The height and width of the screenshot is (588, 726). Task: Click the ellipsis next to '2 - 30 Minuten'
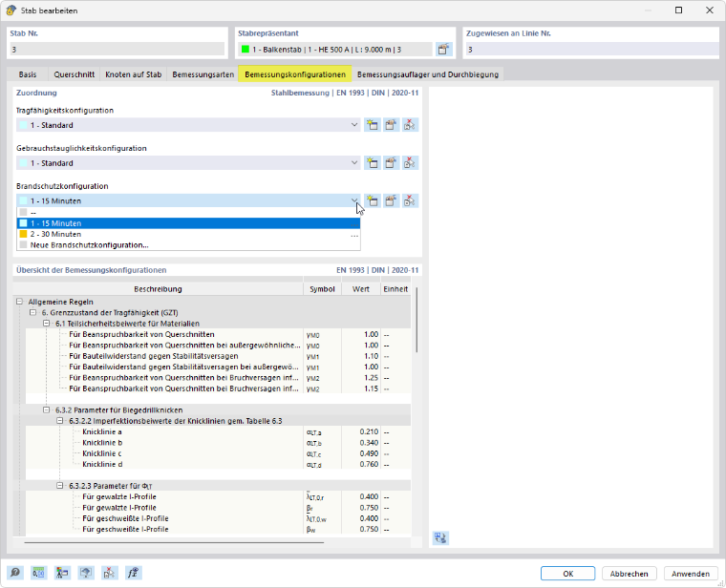pos(354,235)
